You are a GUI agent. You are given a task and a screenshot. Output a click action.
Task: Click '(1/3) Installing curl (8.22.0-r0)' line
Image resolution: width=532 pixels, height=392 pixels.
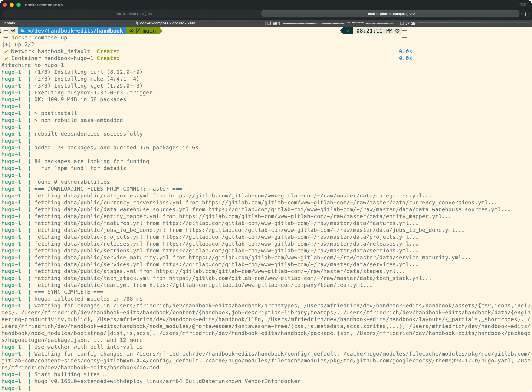88,72
